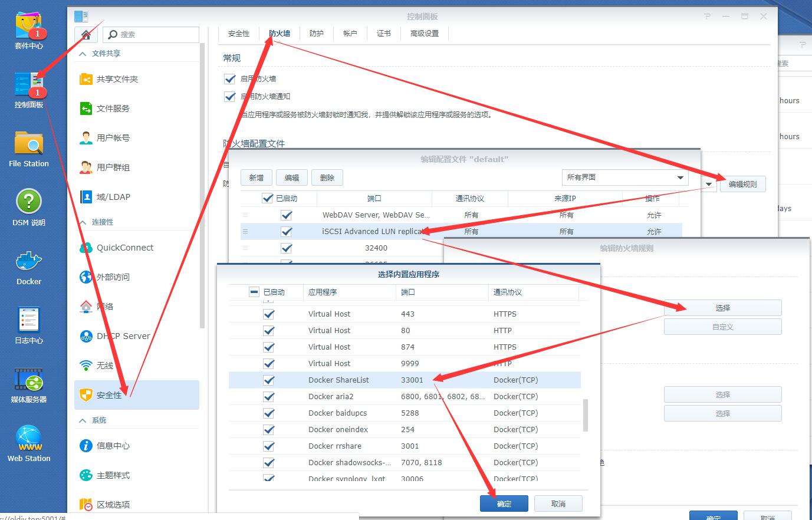The width and height of the screenshot is (812, 520).
Task: Open 共享文件夹 shared folder in sidebar
Action: 137,79
